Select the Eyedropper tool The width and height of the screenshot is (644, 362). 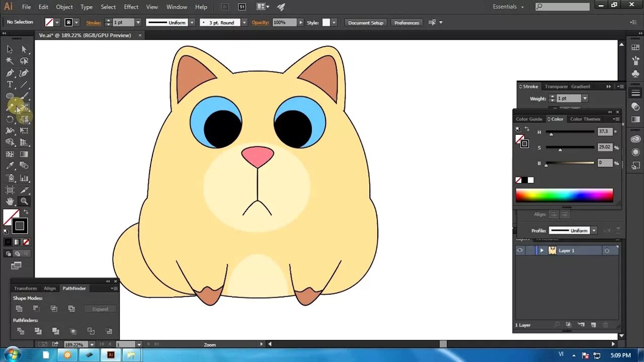click(10, 166)
